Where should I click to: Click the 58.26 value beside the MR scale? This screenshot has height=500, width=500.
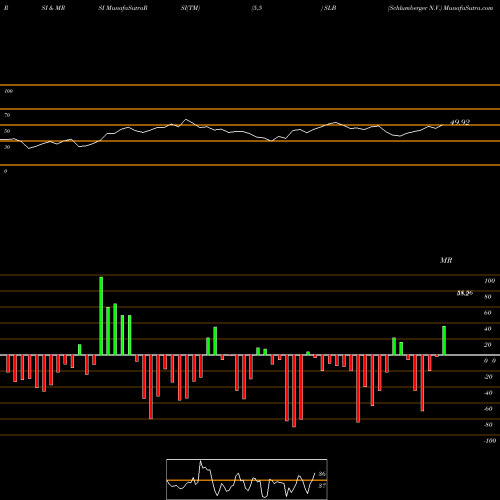click(465, 293)
